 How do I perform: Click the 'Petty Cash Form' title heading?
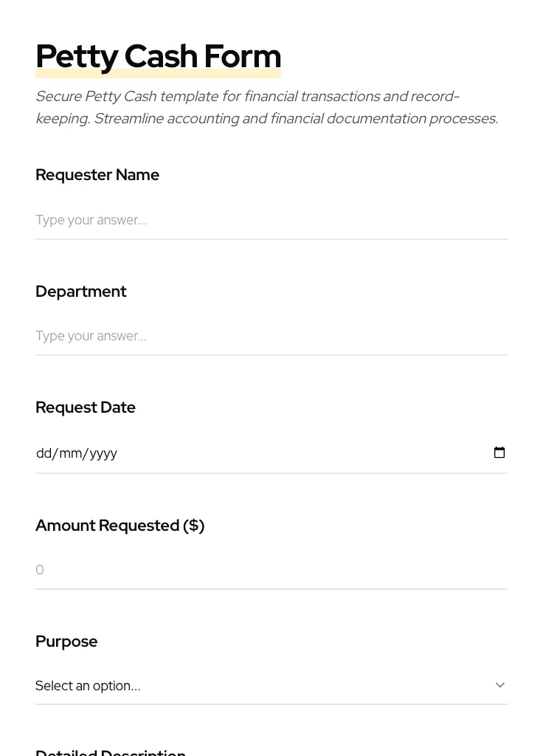coord(158,55)
